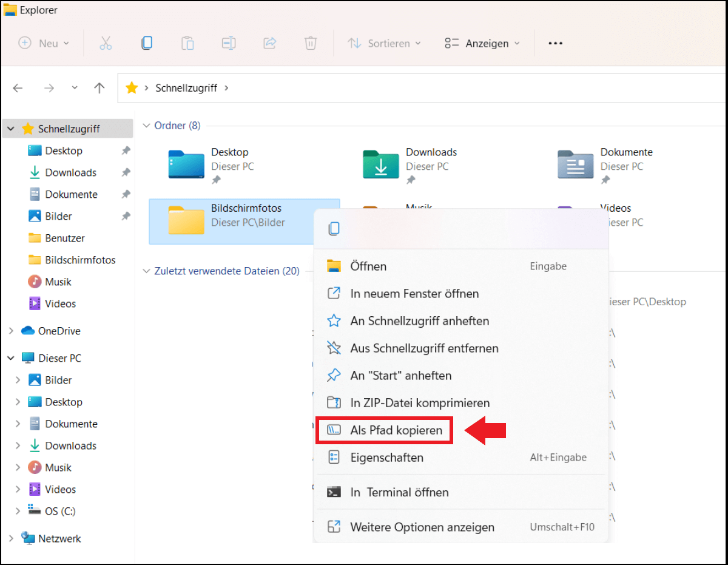Go up one level with up arrow

(x=99, y=88)
